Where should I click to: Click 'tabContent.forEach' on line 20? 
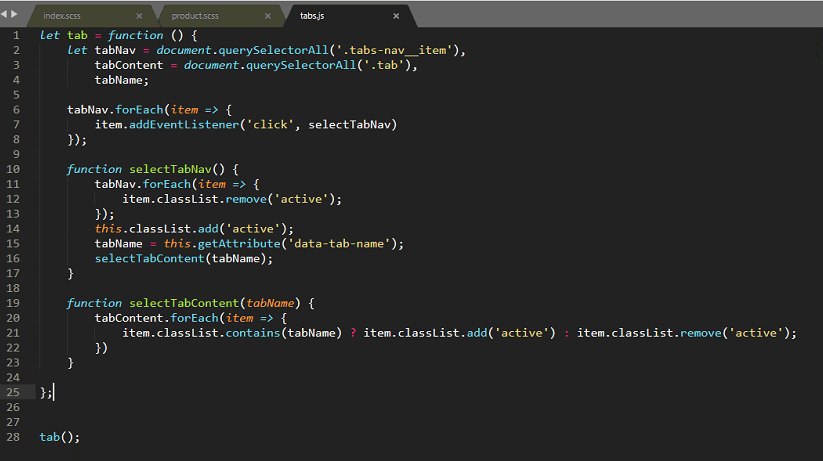pos(156,318)
